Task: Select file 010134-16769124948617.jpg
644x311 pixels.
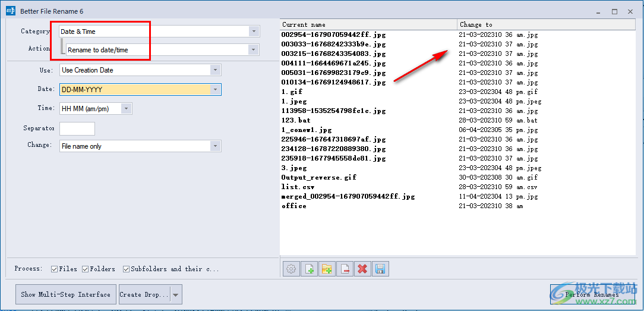Action: coord(333,82)
